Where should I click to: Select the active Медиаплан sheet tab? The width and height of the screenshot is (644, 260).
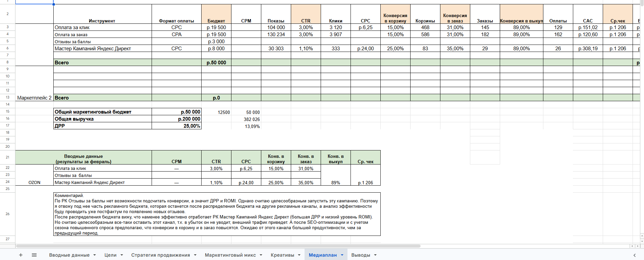pos(323,255)
